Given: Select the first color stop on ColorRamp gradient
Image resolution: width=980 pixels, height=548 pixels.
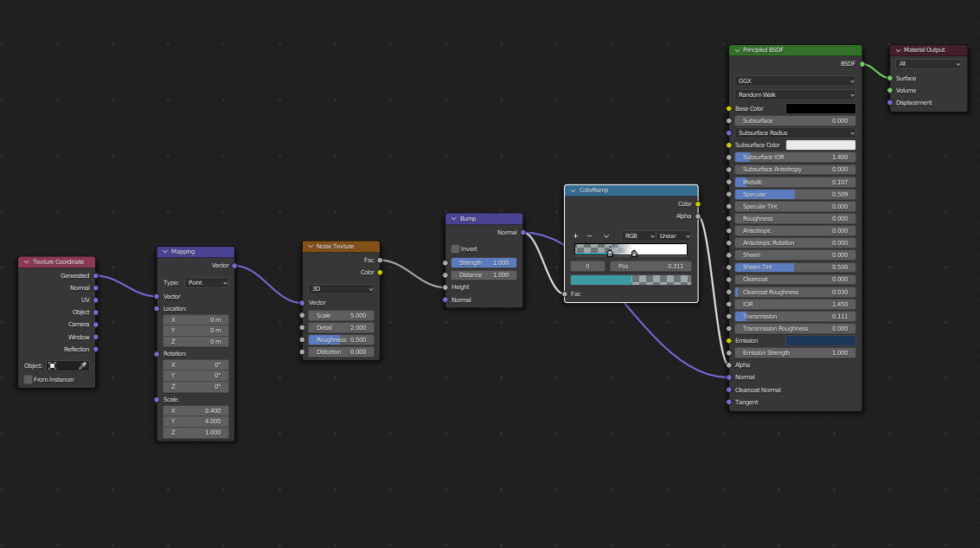Looking at the screenshot, I should 610,254.
